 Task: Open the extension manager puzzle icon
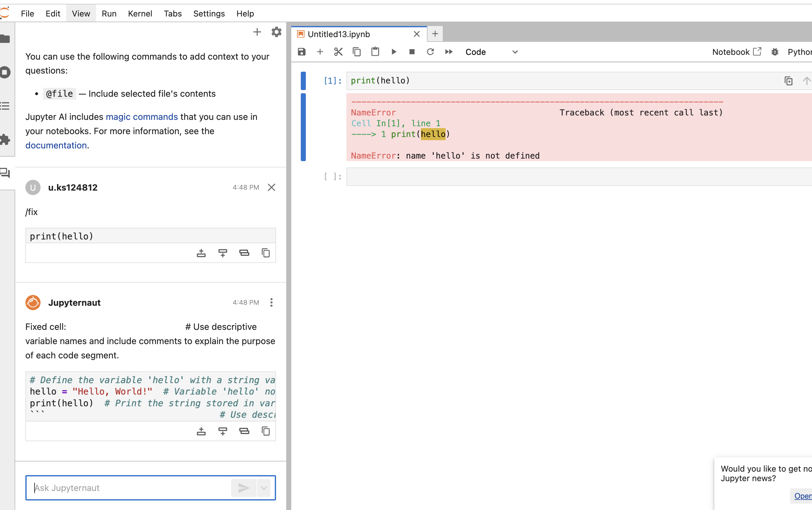(5, 139)
